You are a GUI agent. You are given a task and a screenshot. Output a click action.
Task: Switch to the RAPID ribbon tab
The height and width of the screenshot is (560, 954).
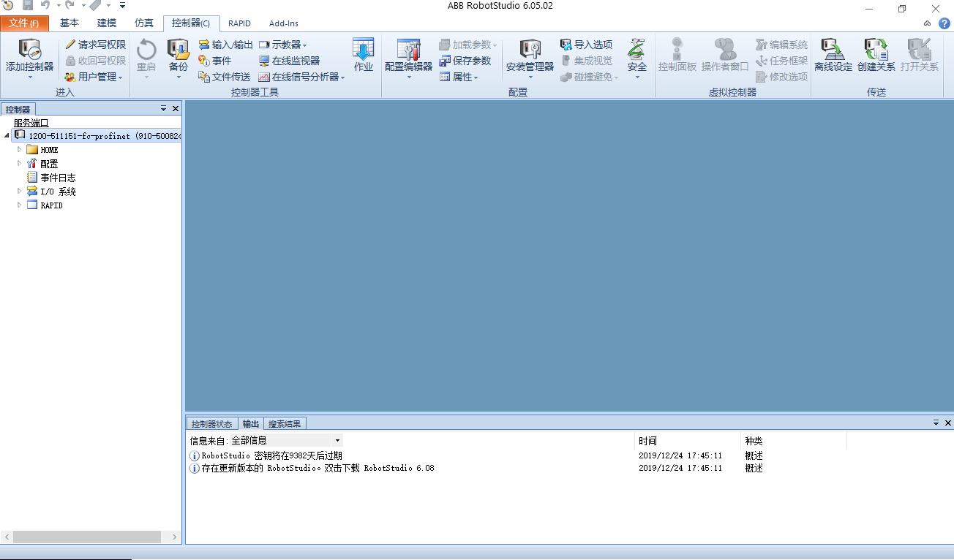click(239, 23)
